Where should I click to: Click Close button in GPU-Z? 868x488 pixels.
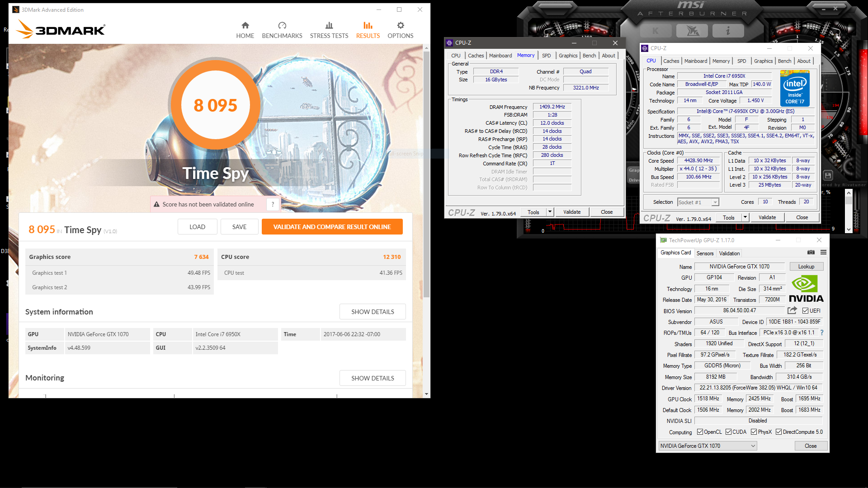click(x=811, y=446)
